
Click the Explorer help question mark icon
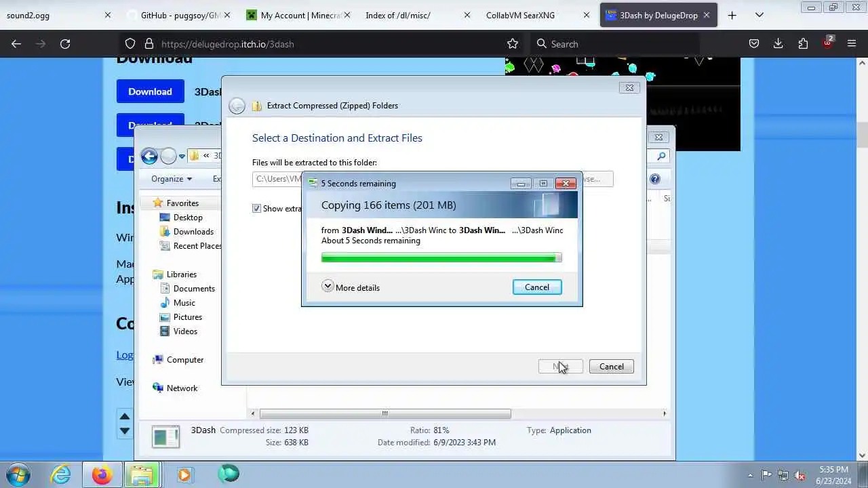pyautogui.click(x=654, y=179)
